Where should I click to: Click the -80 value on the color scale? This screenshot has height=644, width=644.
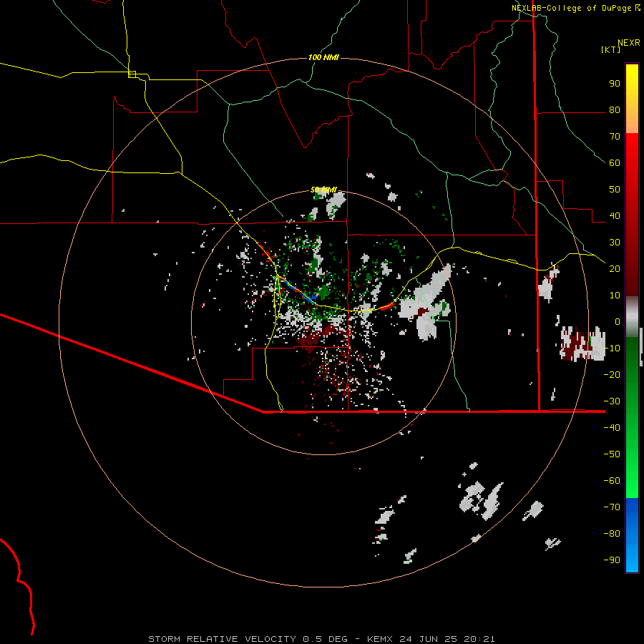612,534
